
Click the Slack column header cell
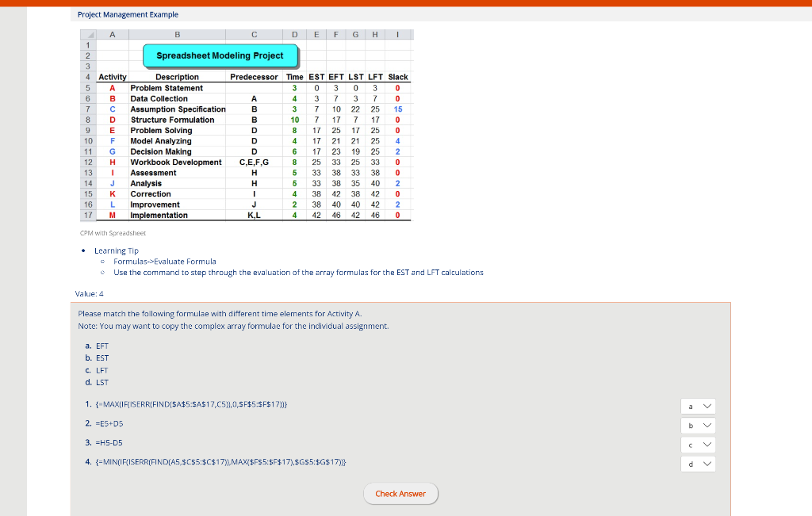click(x=397, y=77)
